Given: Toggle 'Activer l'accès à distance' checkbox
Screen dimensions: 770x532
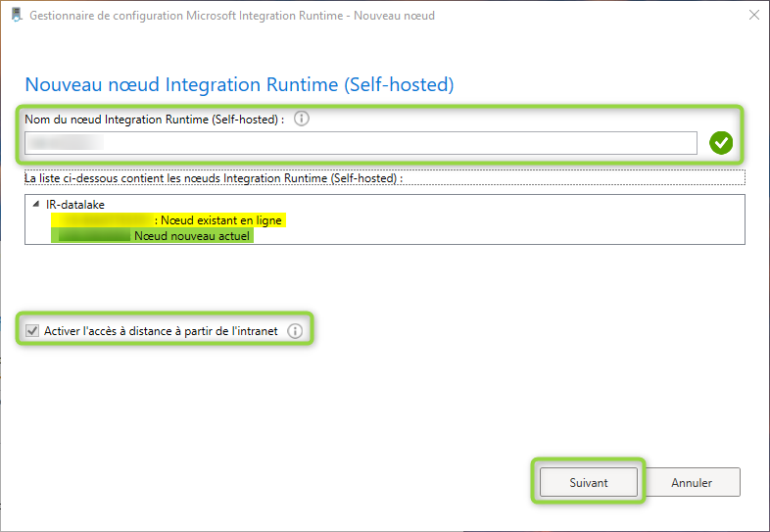Looking at the screenshot, I should [x=32, y=331].
